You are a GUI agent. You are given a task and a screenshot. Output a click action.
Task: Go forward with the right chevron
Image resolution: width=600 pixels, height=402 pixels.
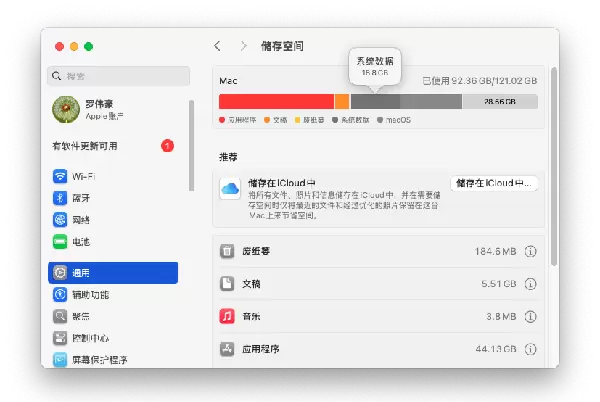click(243, 46)
